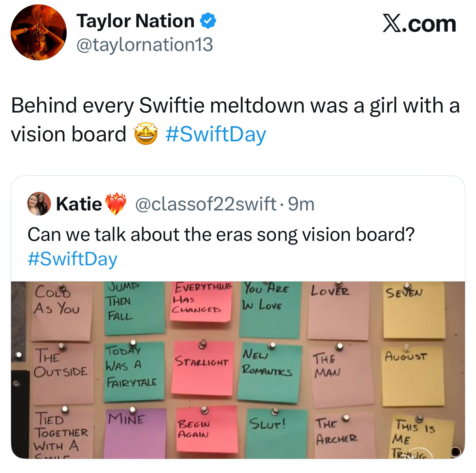Open the Taylor Nation display name
This screenshot has width=476, height=473.
[135, 21]
